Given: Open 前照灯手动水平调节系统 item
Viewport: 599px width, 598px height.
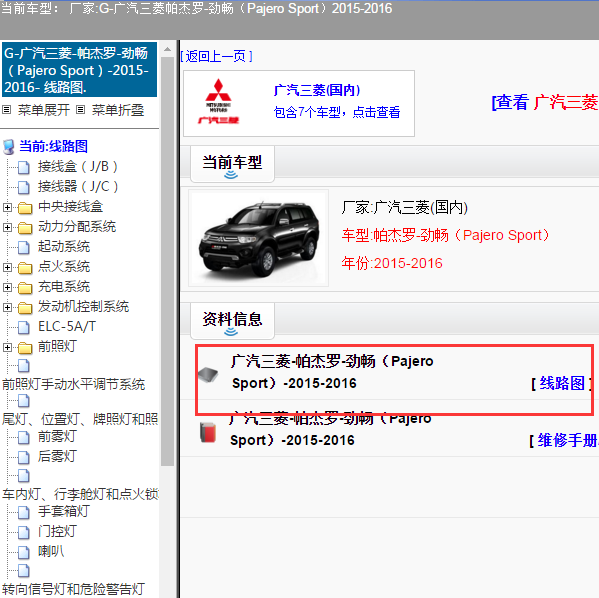Looking at the screenshot, I should [74, 384].
